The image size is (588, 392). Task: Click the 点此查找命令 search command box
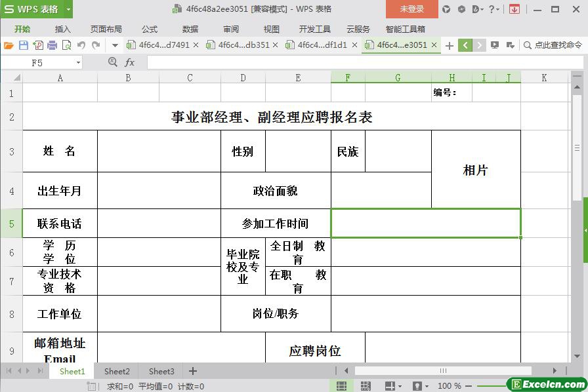[x=553, y=45]
